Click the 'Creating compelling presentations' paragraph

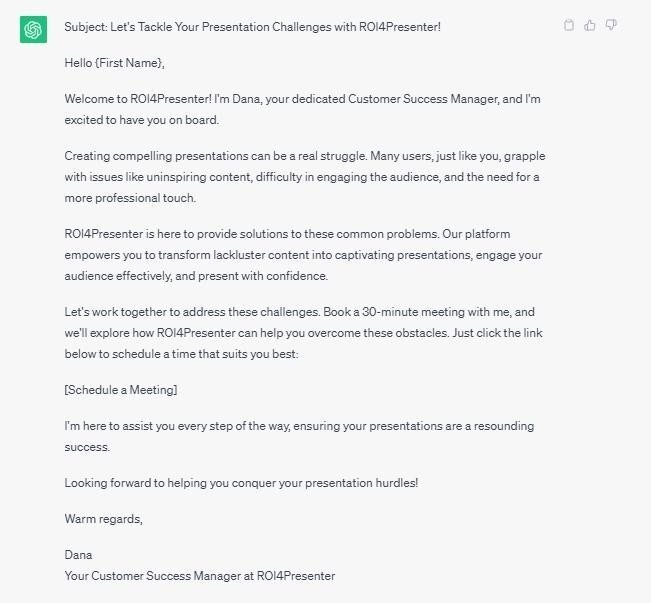pyautogui.click(x=305, y=177)
